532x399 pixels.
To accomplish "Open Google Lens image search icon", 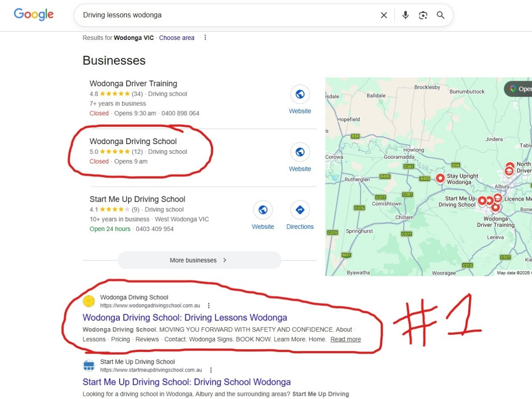I will (423, 15).
